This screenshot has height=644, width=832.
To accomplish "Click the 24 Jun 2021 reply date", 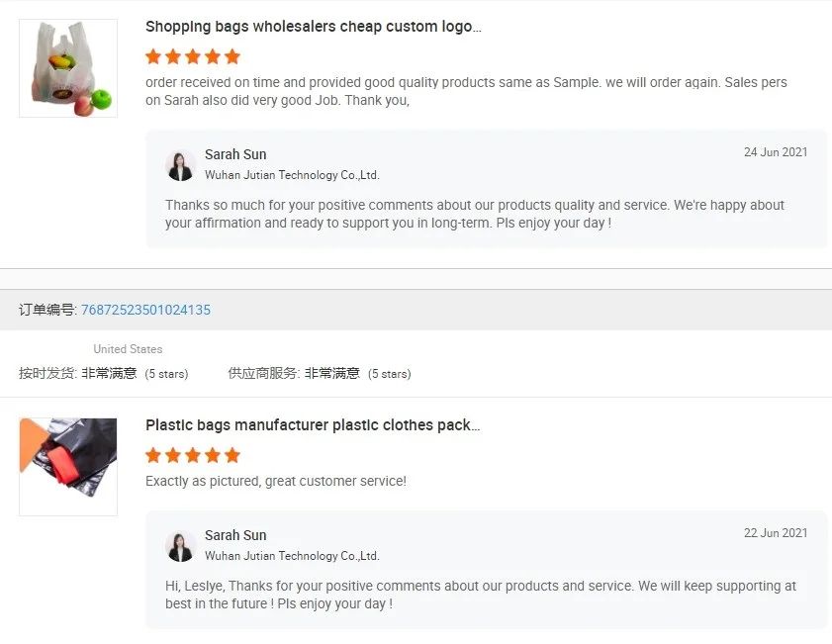I will [776, 152].
